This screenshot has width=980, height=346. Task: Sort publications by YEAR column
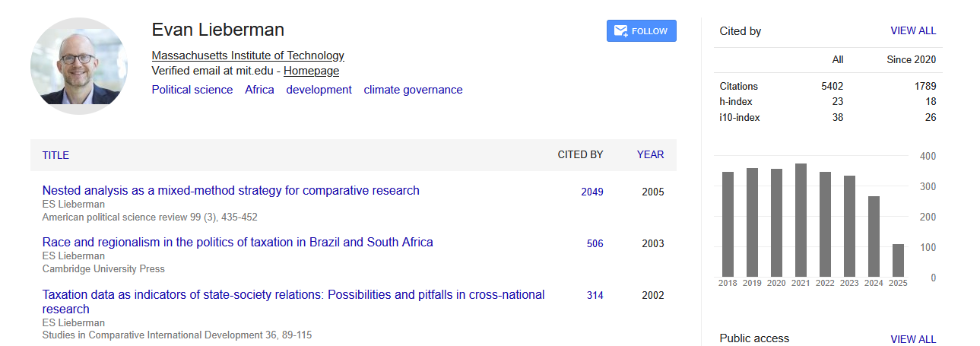[650, 154]
